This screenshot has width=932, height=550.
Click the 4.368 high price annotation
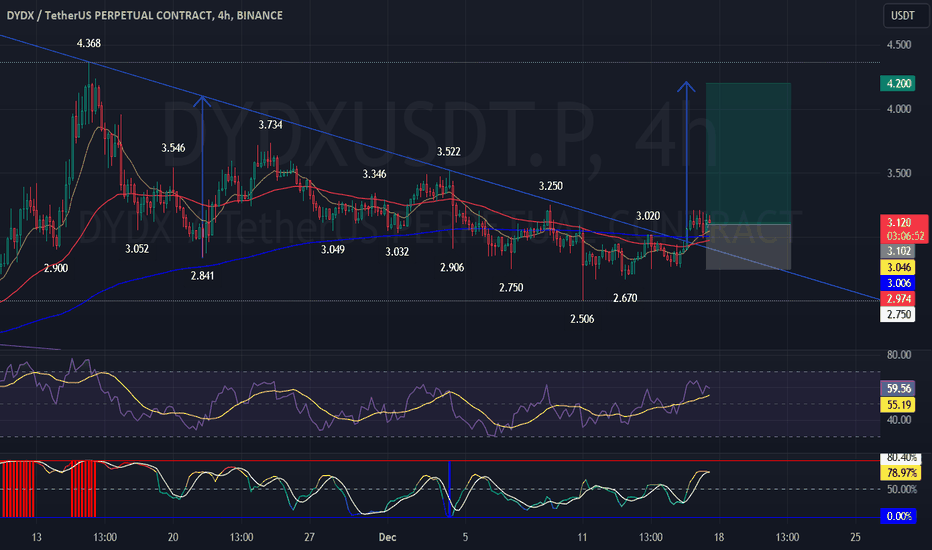click(89, 43)
